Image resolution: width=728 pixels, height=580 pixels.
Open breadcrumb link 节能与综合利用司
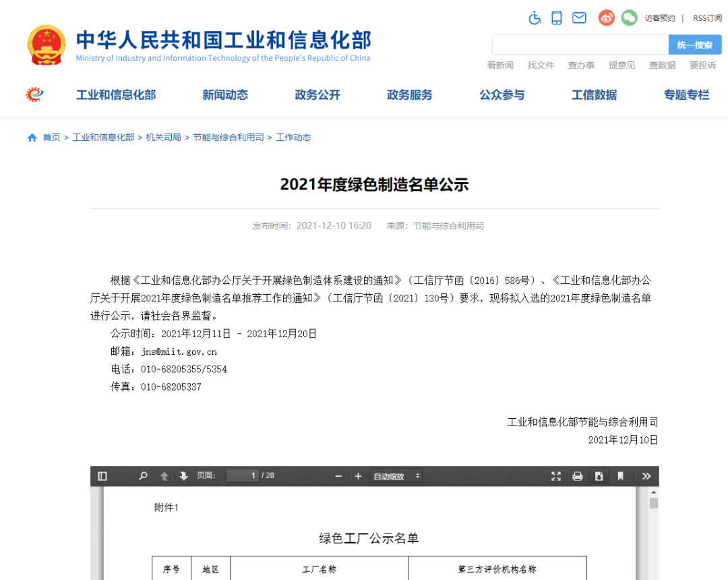229,138
